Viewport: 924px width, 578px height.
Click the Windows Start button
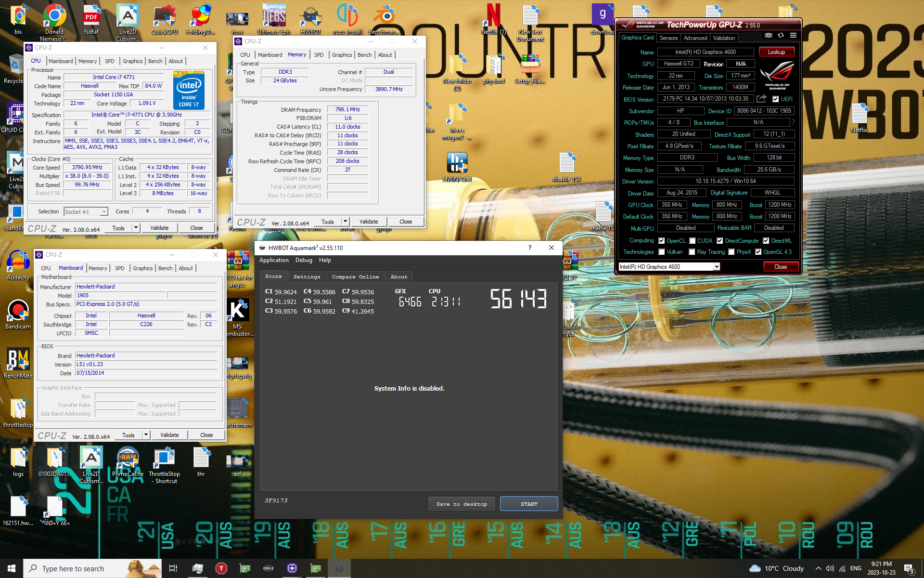coord(12,568)
